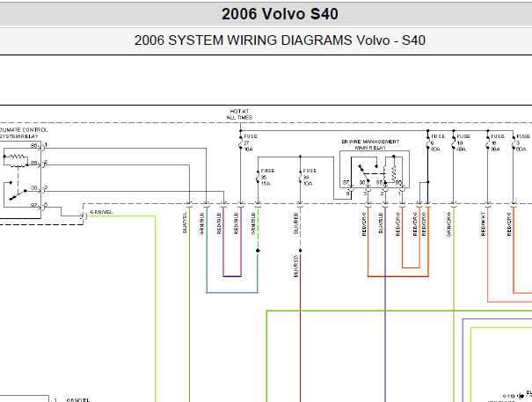Select the BLK/BLU wire label under engine relay
532x402 pixels.
pyautogui.click(x=381, y=223)
